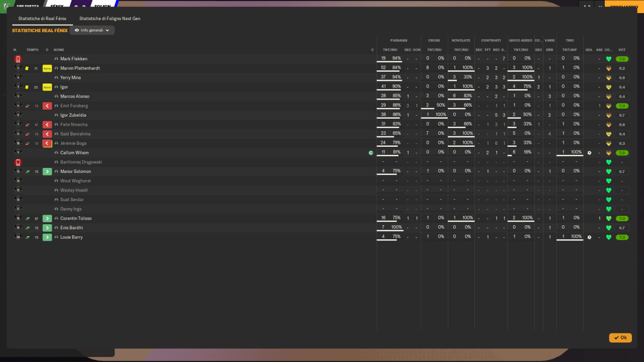644x362 pixels.
Task: Sort by ASS column header
Action: (599, 50)
